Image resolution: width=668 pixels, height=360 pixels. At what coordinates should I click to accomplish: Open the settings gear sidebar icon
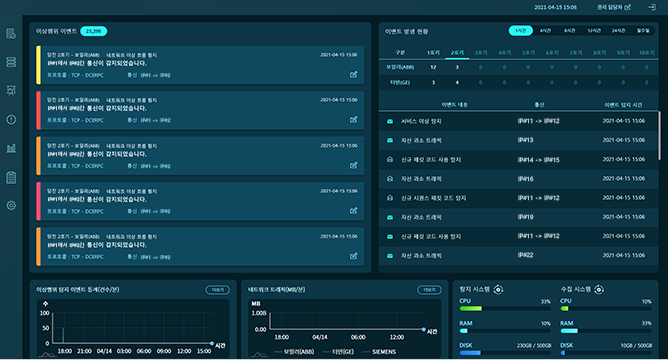[x=11, y=205]
